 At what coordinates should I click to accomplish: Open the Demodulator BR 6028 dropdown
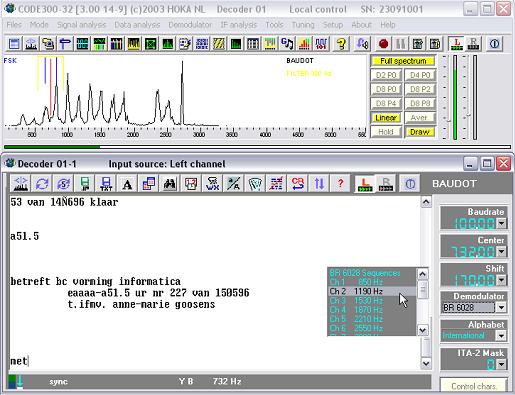[x=501, y=307]
